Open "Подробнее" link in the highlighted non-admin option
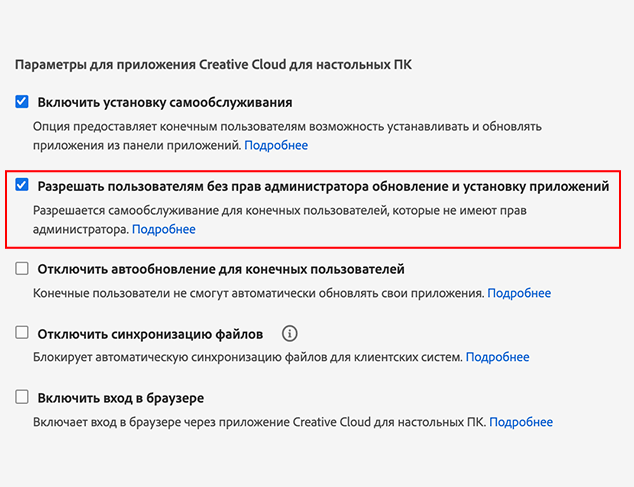This screenshot has height=487, width=634. (164, 229)
